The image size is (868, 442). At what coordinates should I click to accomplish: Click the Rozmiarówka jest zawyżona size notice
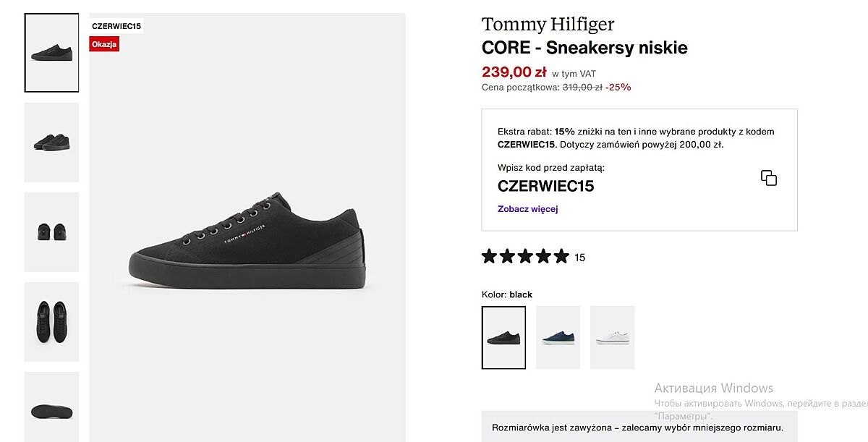point(637,427)
